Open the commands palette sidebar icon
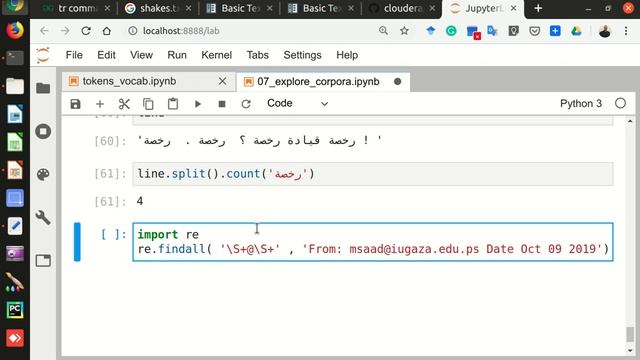640x360 pixels. 43,174
